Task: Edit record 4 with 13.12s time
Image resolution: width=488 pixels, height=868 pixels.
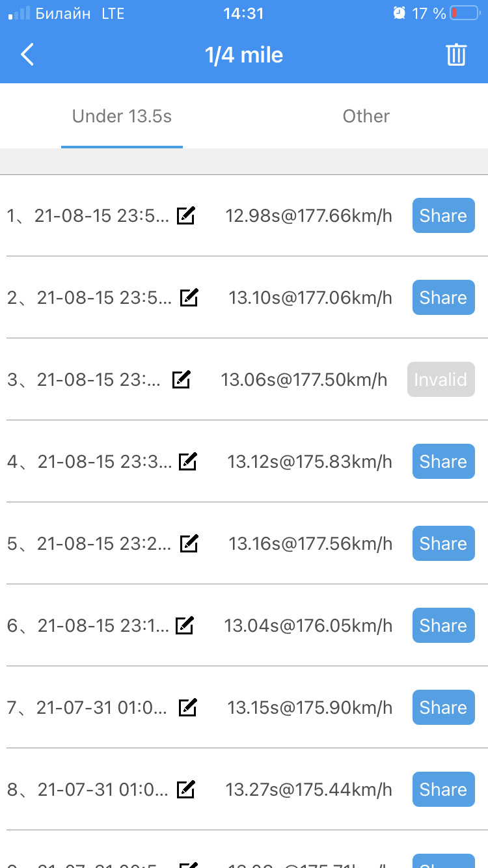Action: tap(187, 461)
